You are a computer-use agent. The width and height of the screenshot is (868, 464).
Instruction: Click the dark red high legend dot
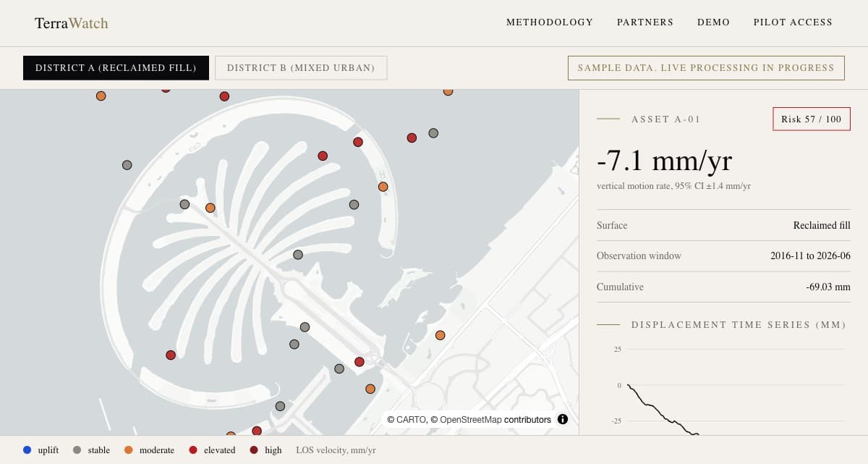254,450
